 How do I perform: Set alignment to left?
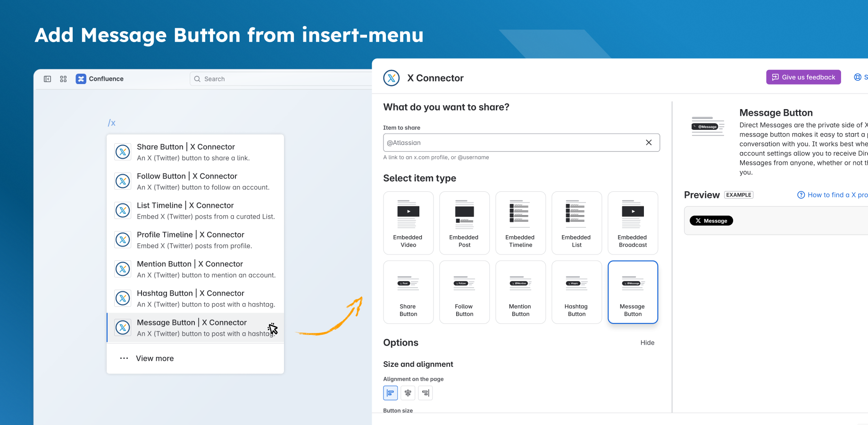coord(391,393)
